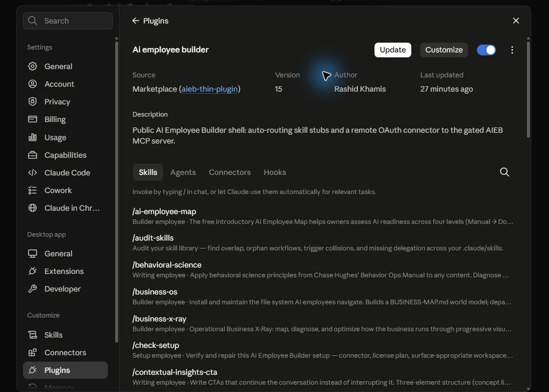Open Extensions plug icon
Image resolution: width=549 pixels, height=392 pixels.
32,271
